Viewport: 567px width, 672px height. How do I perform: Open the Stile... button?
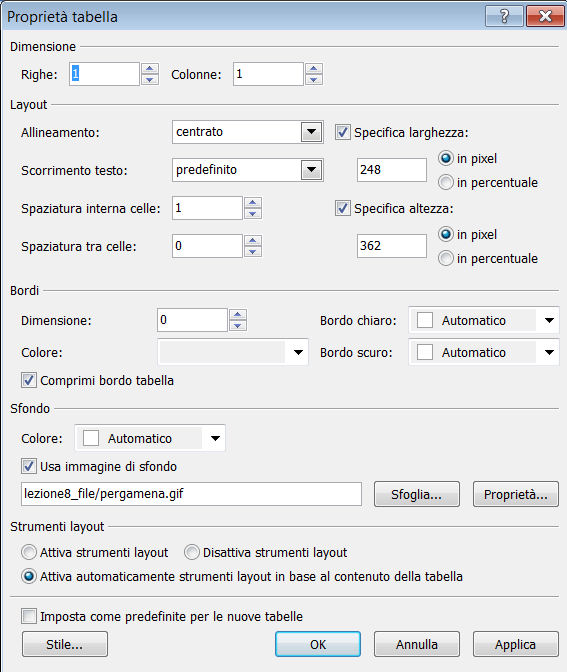point(65,644)
